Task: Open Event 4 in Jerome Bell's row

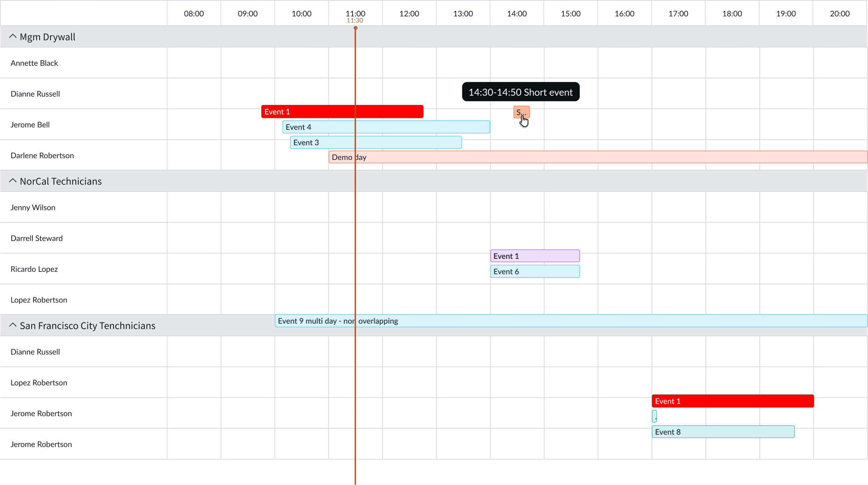Action: [385, 127]
